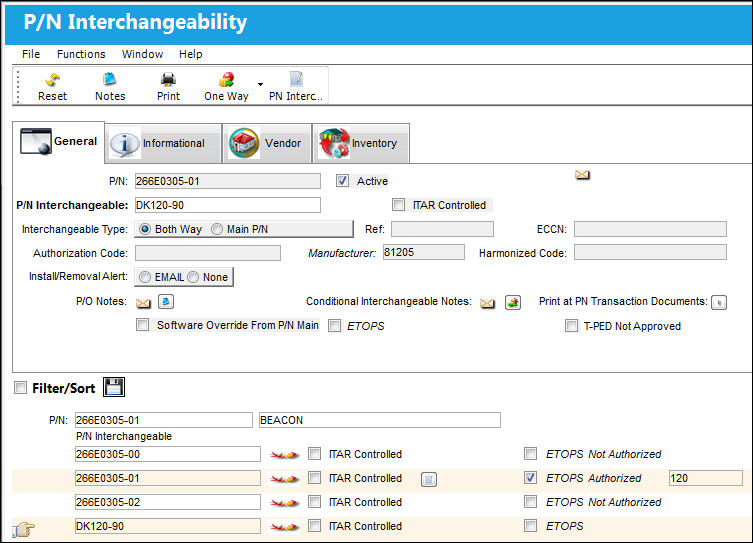Select the None alert radio button
753x543 pixels.
point(193,277)
